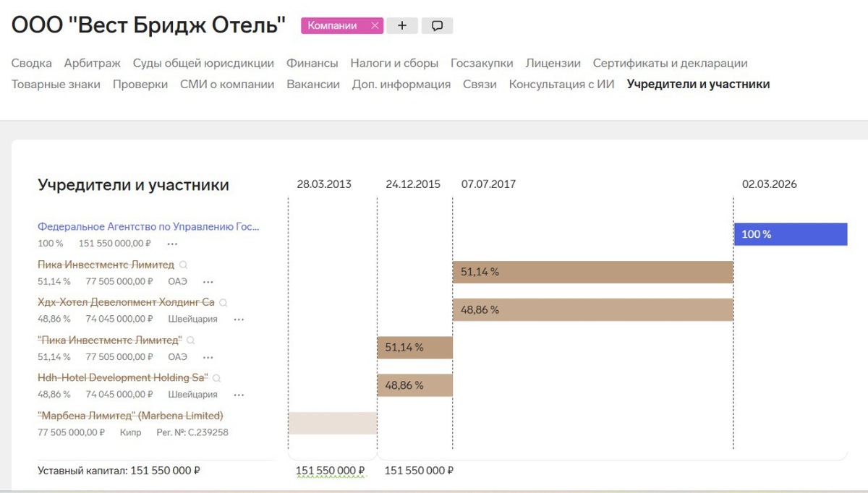Open three-dots menu in Федеральное Агентство row
Screen dimensions: 868x493
click(x=172, y=244)
